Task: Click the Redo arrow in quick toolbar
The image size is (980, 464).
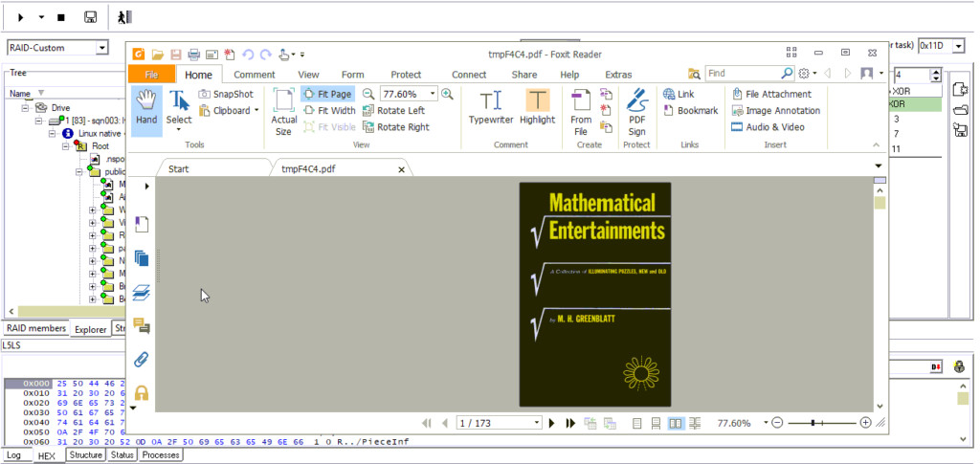Action: coord(266,55)
